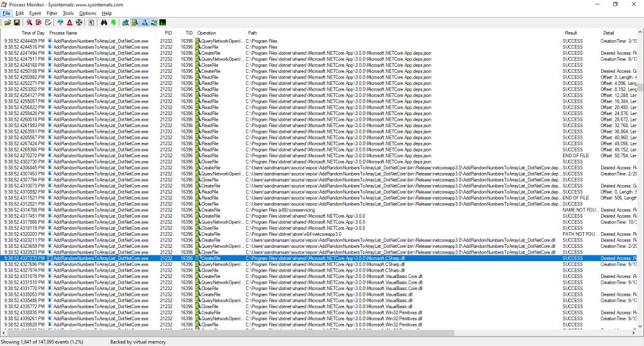Click the Open file toolbar icon
Image resolution: width=644 pixels, height=346 pixels.
[8, 23]
